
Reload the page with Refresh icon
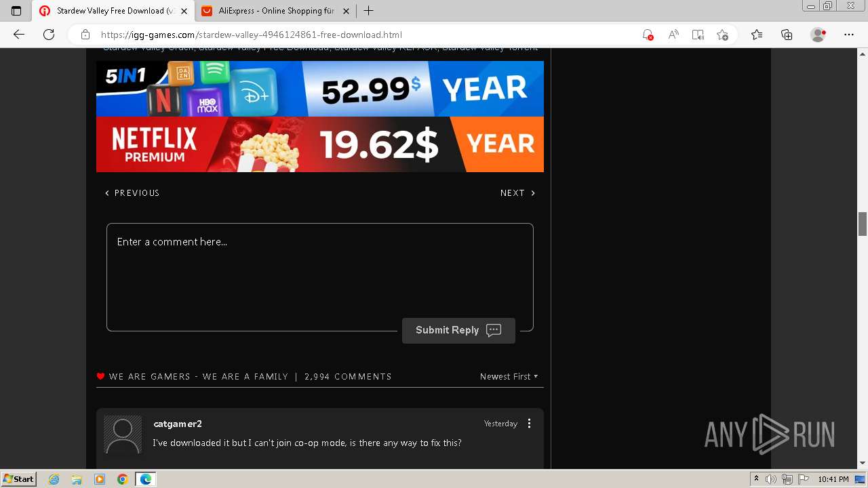(49, 35)
